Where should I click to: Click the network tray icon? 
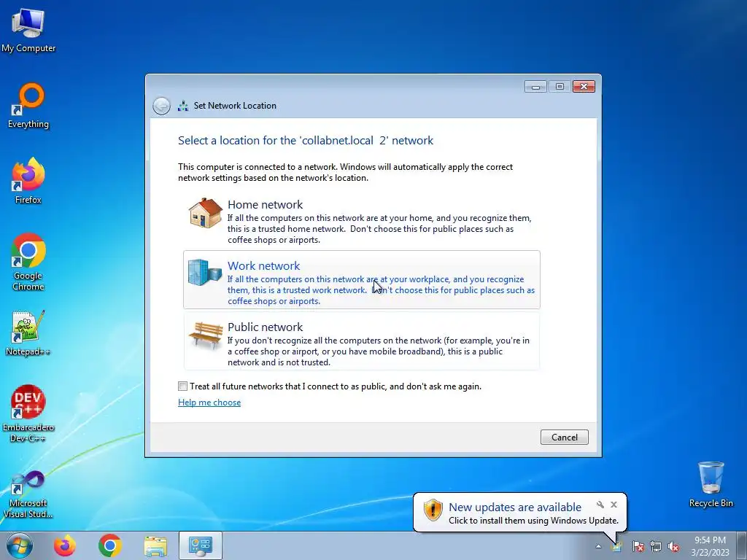point(656,546)
